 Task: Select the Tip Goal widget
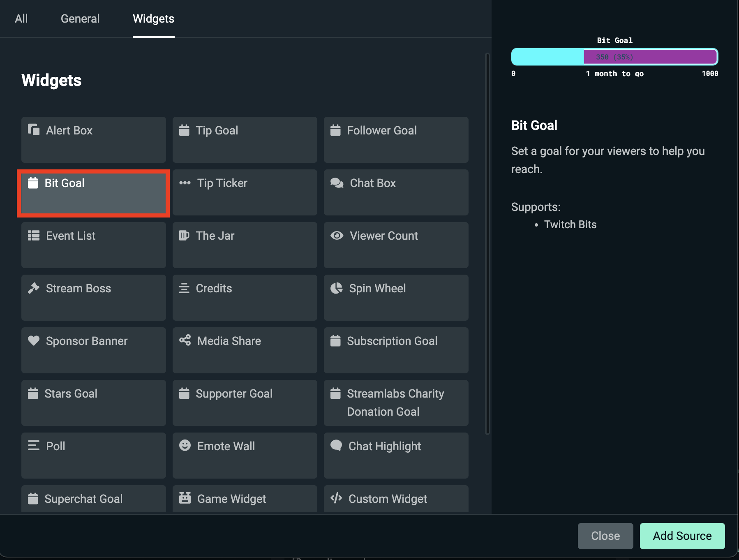point(245,140)
